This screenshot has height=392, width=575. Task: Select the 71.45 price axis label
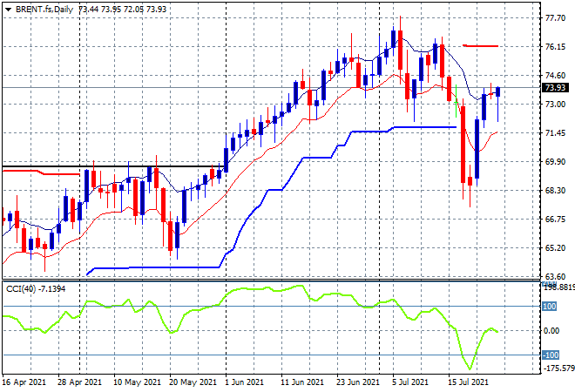(x=555, y=132)
